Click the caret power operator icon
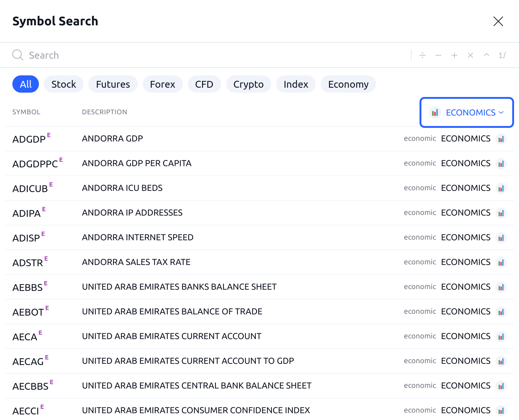 click(487, 55)
